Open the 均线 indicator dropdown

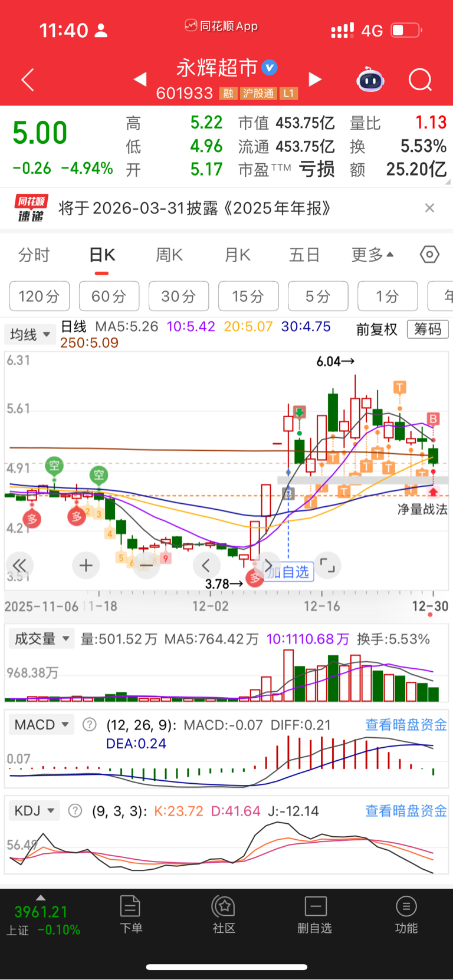coord(30,335)
